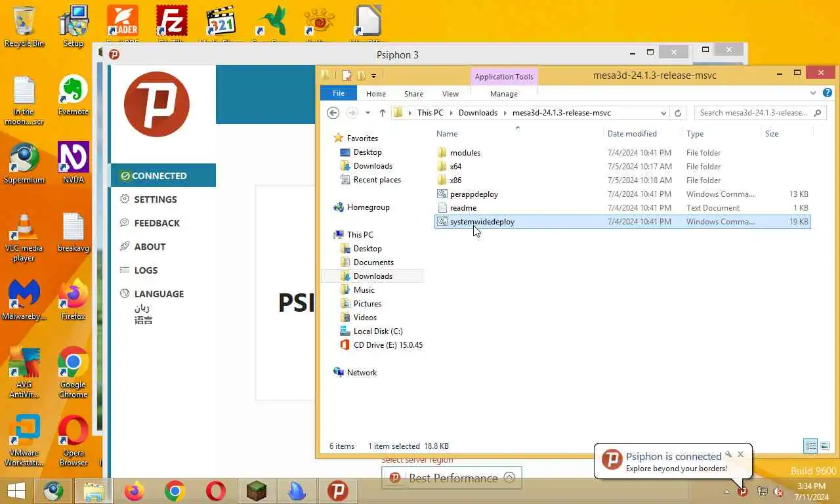Go up one folder level in Explorer
Image resolution: width=840 pixels, height=504 pixels.
tap(383, 113)
